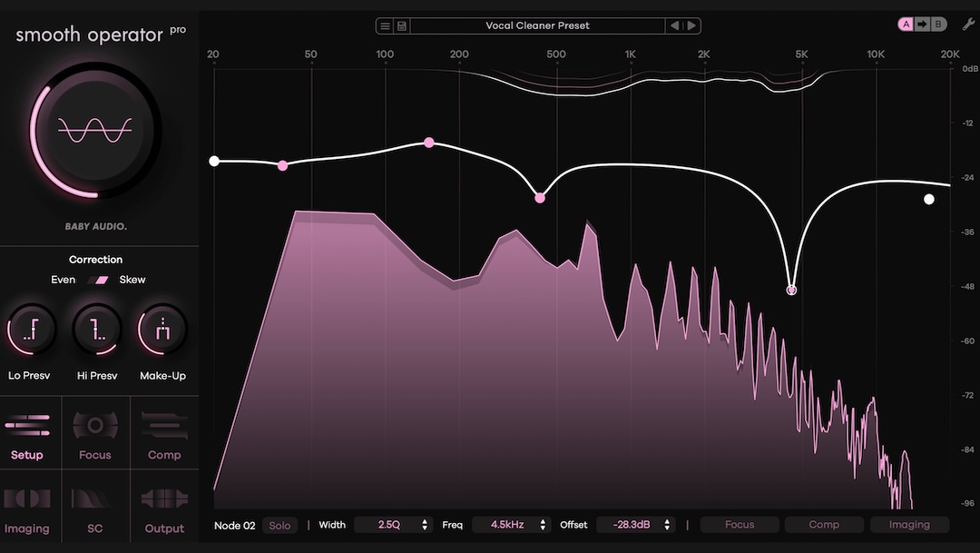
Task: Select the pink node near 450 Hz
Action: [x=540, y=198]
